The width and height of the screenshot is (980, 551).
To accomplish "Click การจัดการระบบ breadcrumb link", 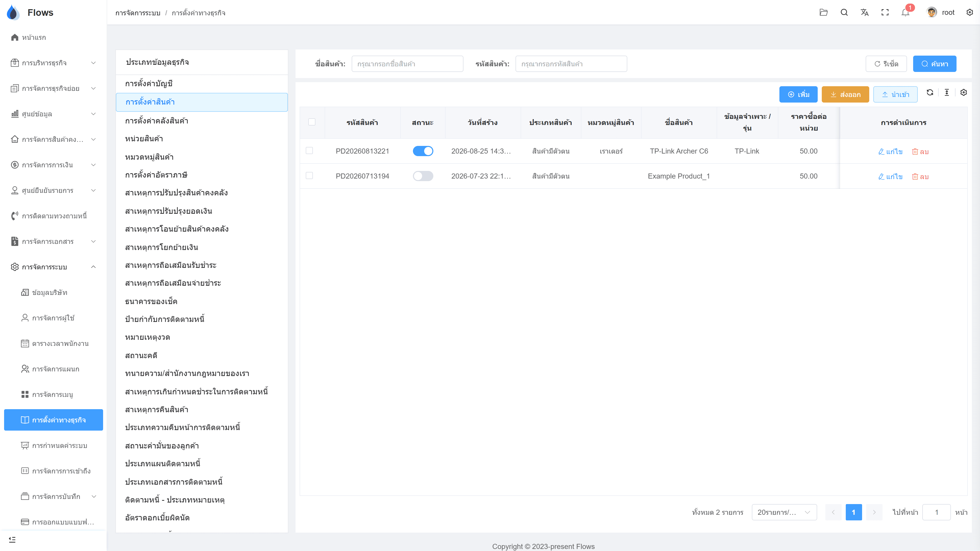I will (x=138, y=13).
